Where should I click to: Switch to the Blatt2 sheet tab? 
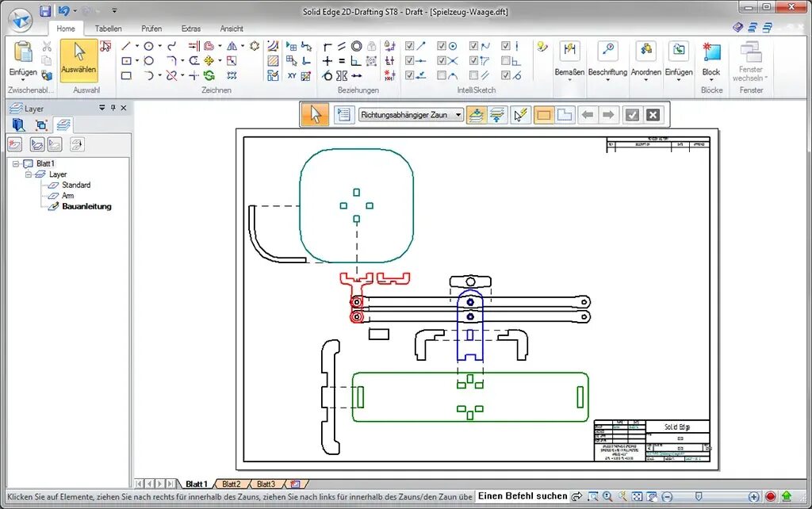click(231, 484)
